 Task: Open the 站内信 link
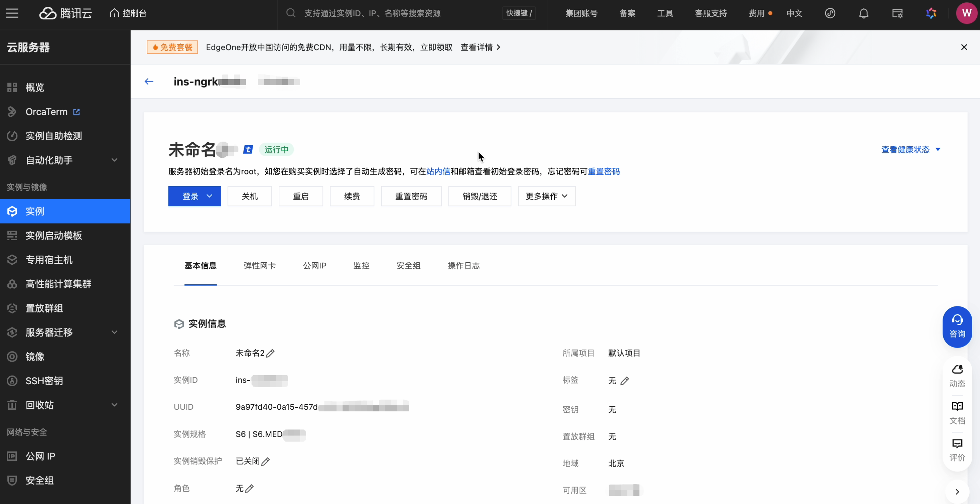point(438,171)
